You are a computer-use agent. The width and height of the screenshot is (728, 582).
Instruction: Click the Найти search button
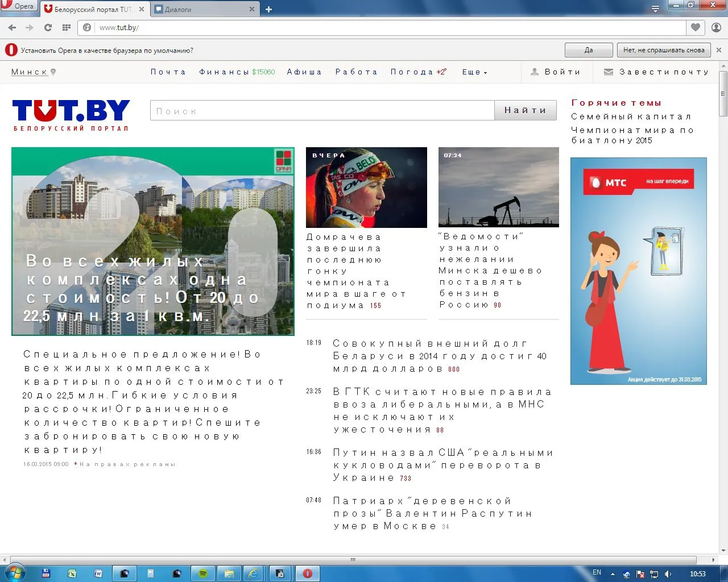pos(526,110)
